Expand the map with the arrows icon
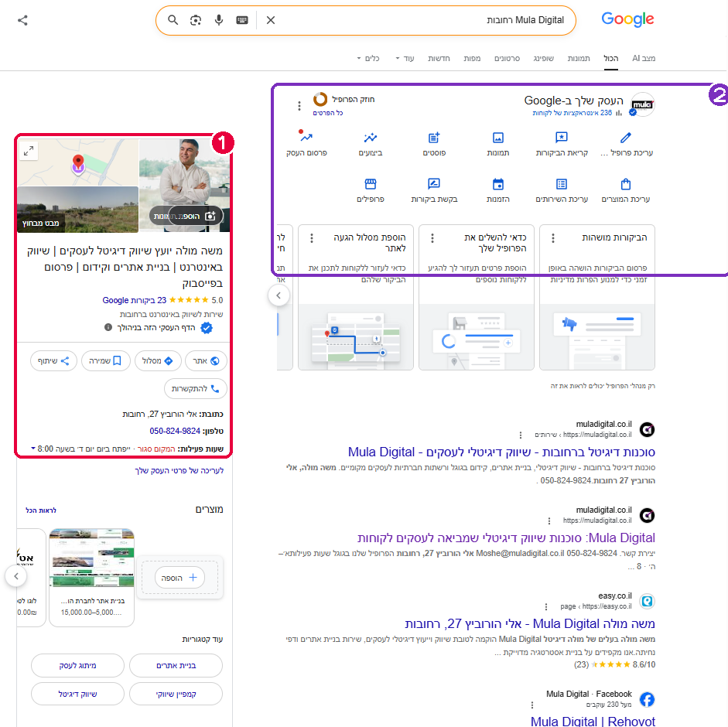728x727 pixels. coord(29,151)
